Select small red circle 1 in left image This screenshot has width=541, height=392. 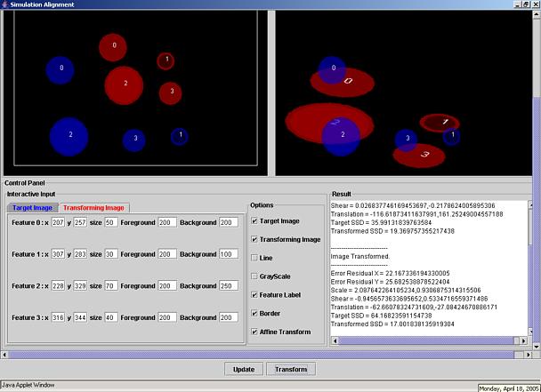(165, 60)
